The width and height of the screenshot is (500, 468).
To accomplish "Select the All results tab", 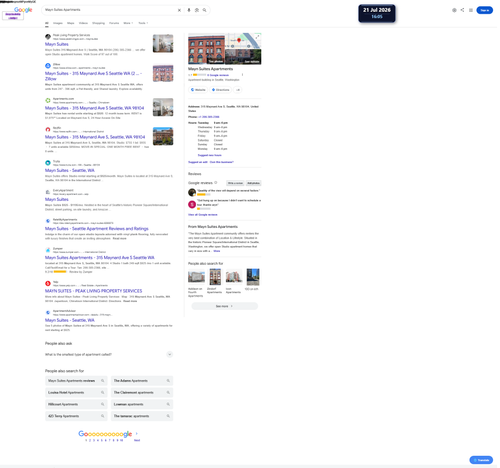I will pyautogui.click(x=47, y=23).
